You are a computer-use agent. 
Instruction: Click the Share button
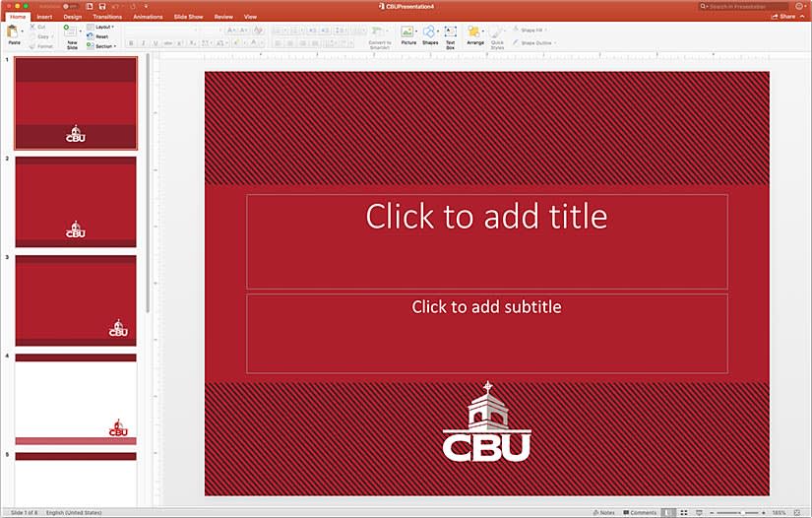pos(783,17)
